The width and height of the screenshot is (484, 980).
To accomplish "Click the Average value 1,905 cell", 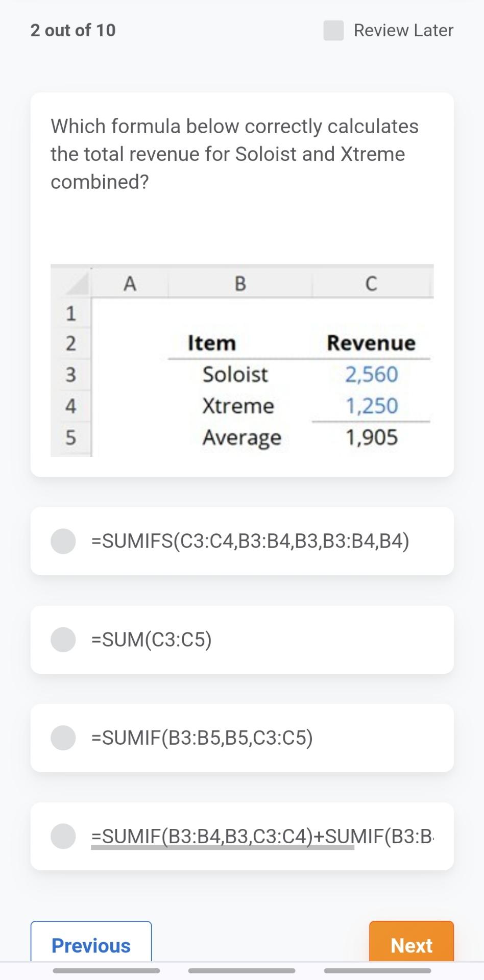I will coord(371,438).
